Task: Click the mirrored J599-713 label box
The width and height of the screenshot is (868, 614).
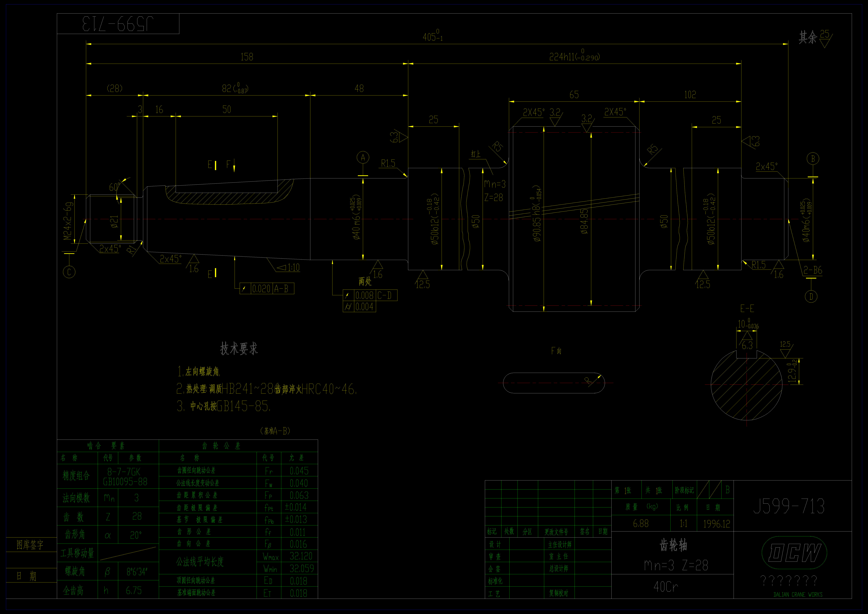Action: tap(118, 24)
